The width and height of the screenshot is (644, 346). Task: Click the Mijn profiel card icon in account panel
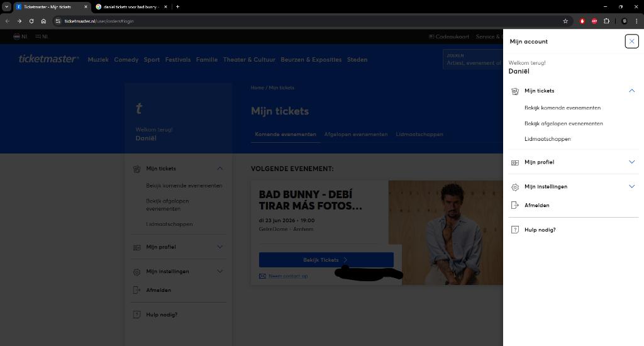514,163
